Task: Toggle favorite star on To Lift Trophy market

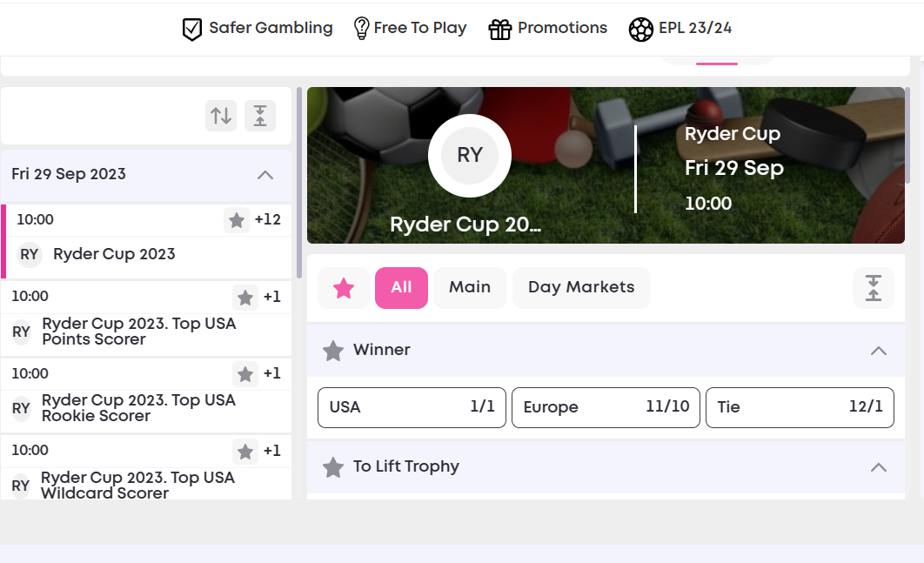Action: coord(333,467)
